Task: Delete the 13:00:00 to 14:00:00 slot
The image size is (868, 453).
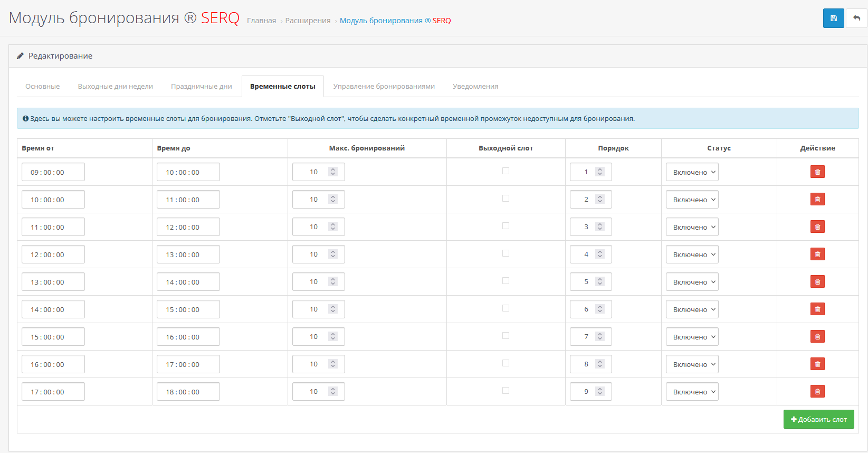Action: [x=817, y=282]
